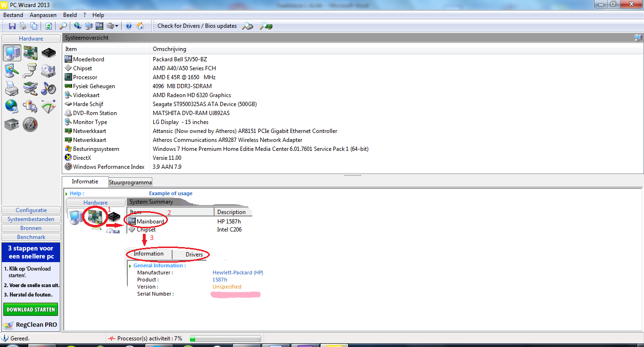
Task: Click the Home house toolbar icon
Action: click(140, 26)
